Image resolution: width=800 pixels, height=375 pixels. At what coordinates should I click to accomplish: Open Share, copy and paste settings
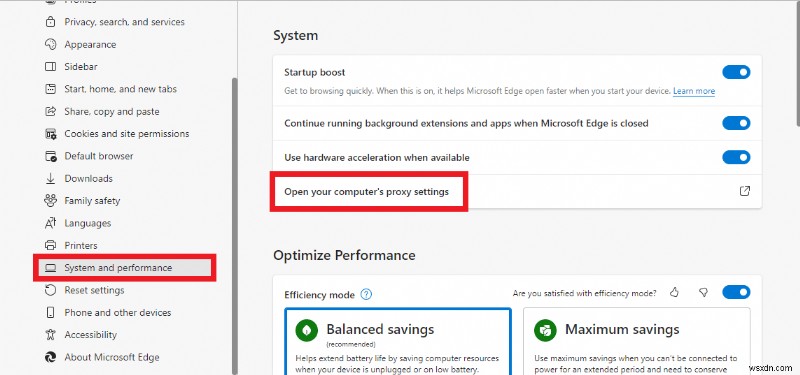[x=112, y=111]
